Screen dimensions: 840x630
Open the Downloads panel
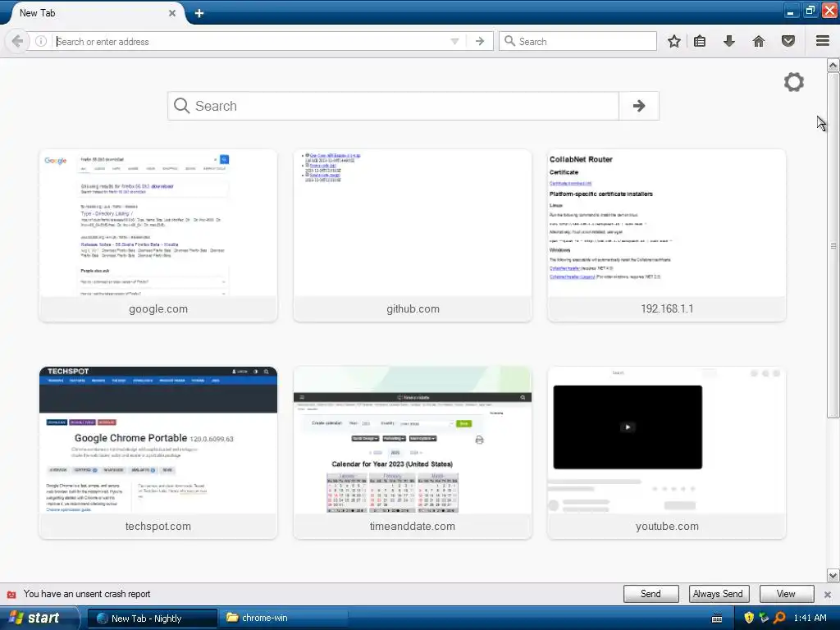728,41
